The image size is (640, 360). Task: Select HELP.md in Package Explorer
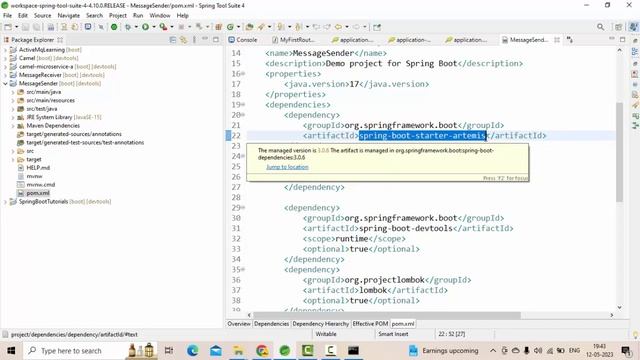click(38, 168)
